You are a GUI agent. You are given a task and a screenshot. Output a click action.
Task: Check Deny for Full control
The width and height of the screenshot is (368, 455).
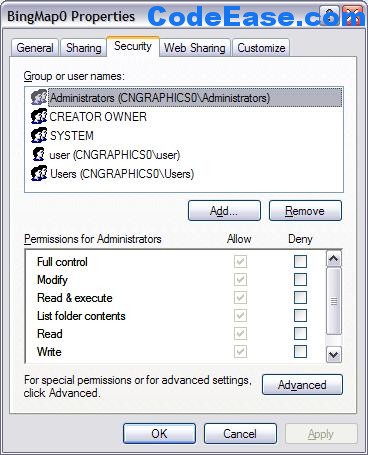click(x=300, y=261)
